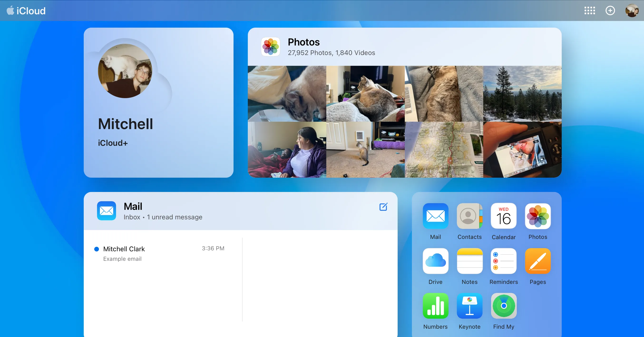Click the 3:36 PM timestamp on the email
This screenshot has width=644, height=337.
tap(213, 248)
